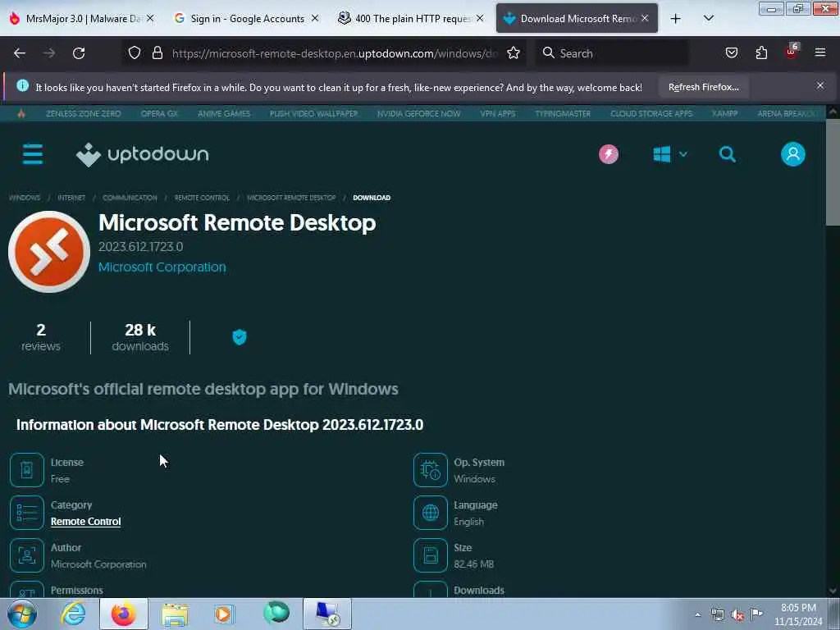Click the Refresh Firefox button
This screenshot has height=630, width=840.
coord(703,87)
